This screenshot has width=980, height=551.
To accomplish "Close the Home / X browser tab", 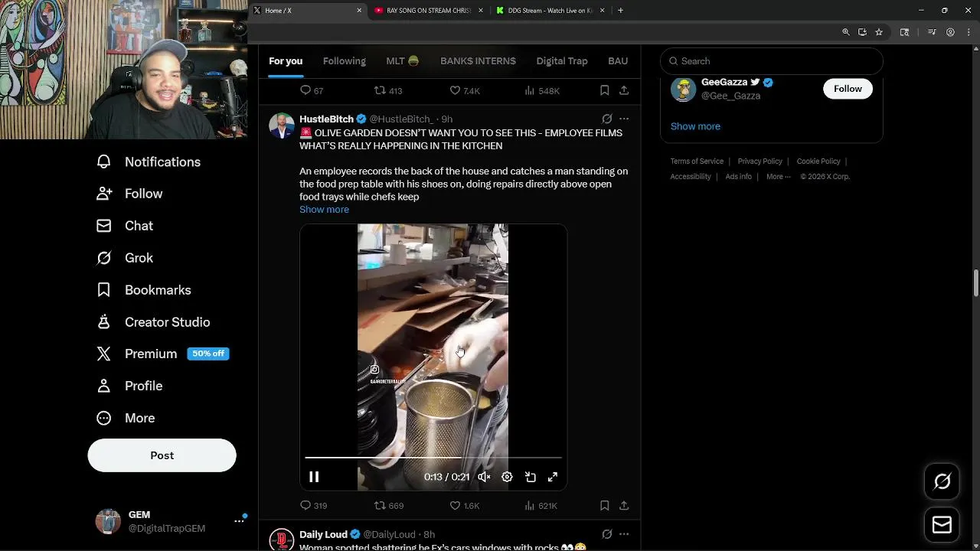I will 359,11.
